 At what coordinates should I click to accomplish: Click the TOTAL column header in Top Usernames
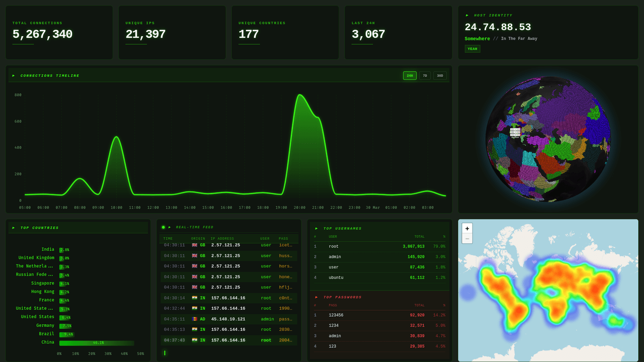click(x=419, y=236)
